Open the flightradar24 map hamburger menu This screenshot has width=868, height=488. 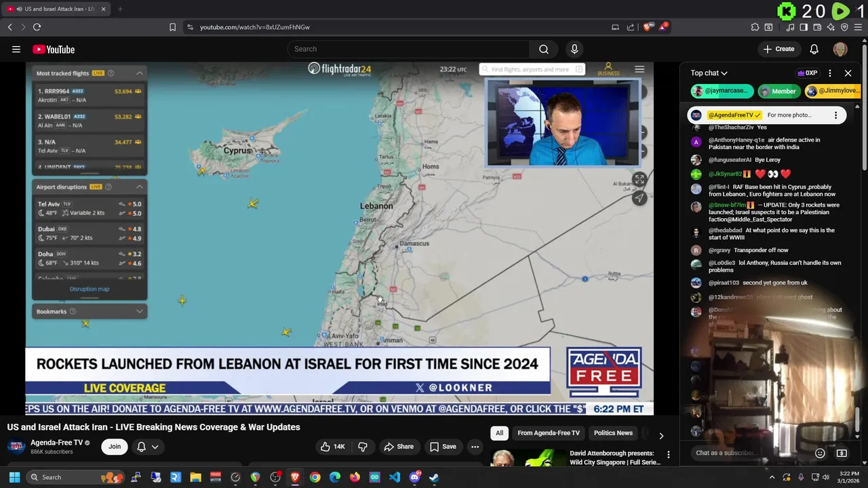coord(639,69)
